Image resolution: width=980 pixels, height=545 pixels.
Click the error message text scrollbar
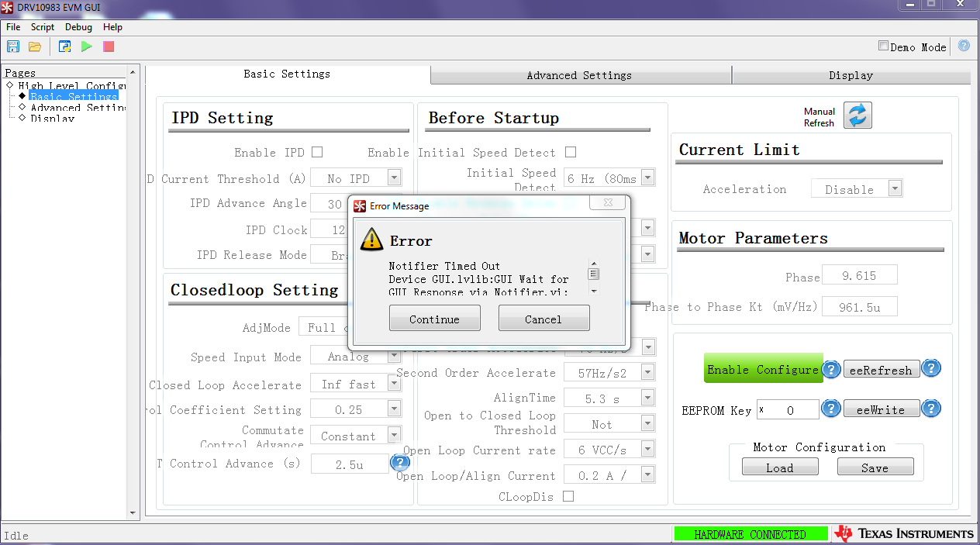594,277
